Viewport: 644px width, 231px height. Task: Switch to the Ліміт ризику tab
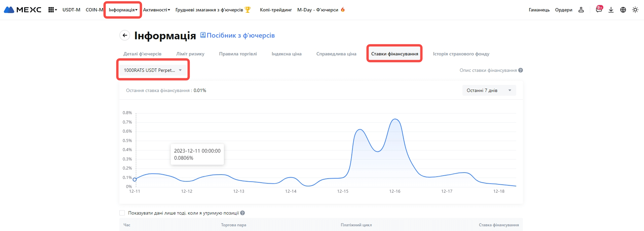click(190, 54)
